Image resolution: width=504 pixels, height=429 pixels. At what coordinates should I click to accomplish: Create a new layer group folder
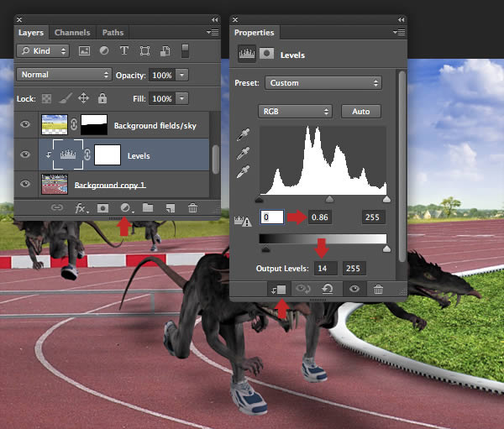pyautogui.click(x=148, y=207)
